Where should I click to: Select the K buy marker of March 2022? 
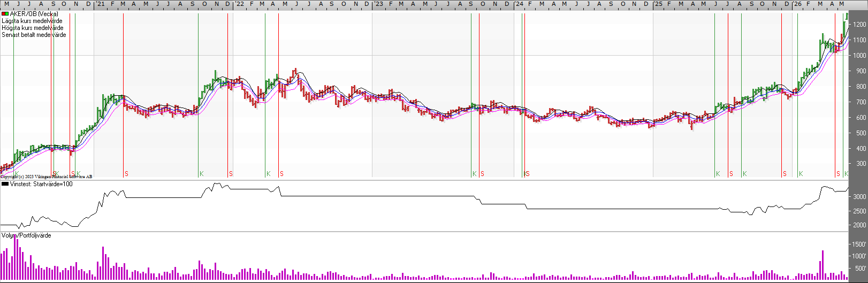268,174
